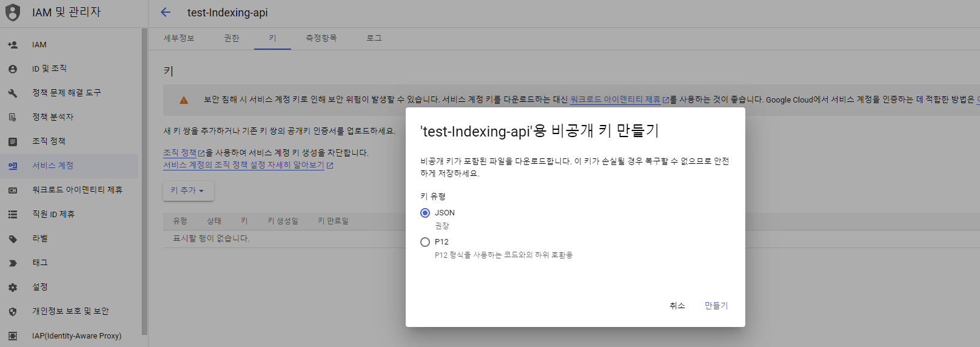The height and width of the screenshot is (347, 980).
Task: Select the P12 key type radio button
Action: [425, 242]
